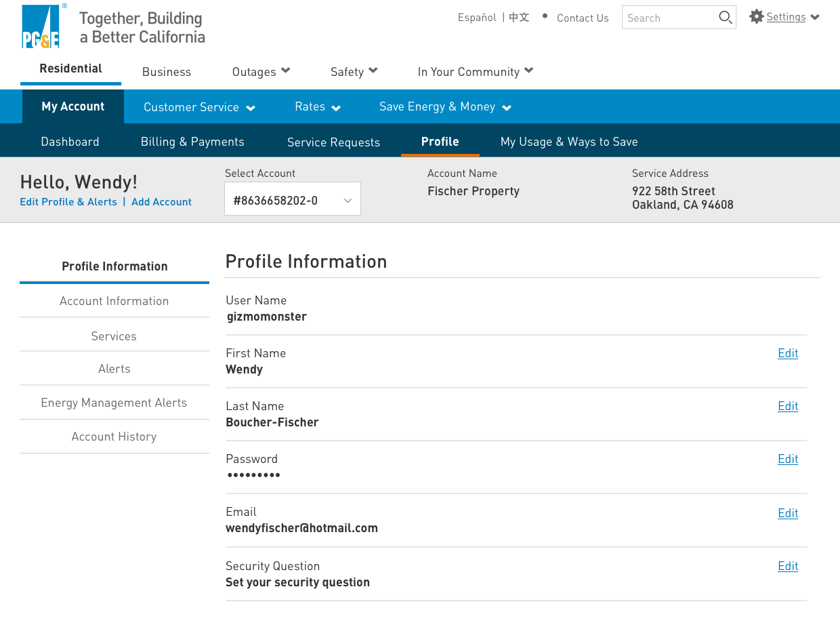Edit the Password
The height and width of the screenshot is (625, 840).
tap(788, 459)
